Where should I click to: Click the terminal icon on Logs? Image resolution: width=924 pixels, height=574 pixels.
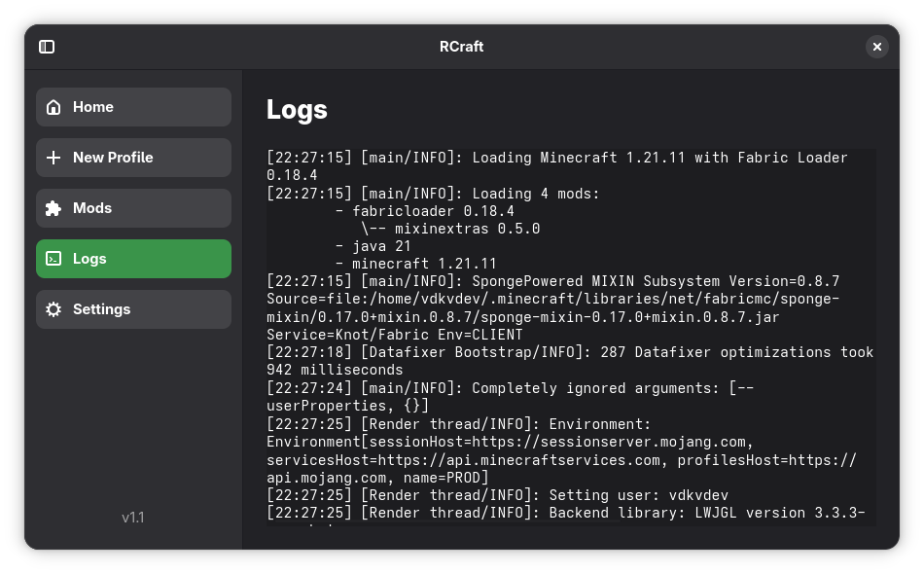pos(53,259)
